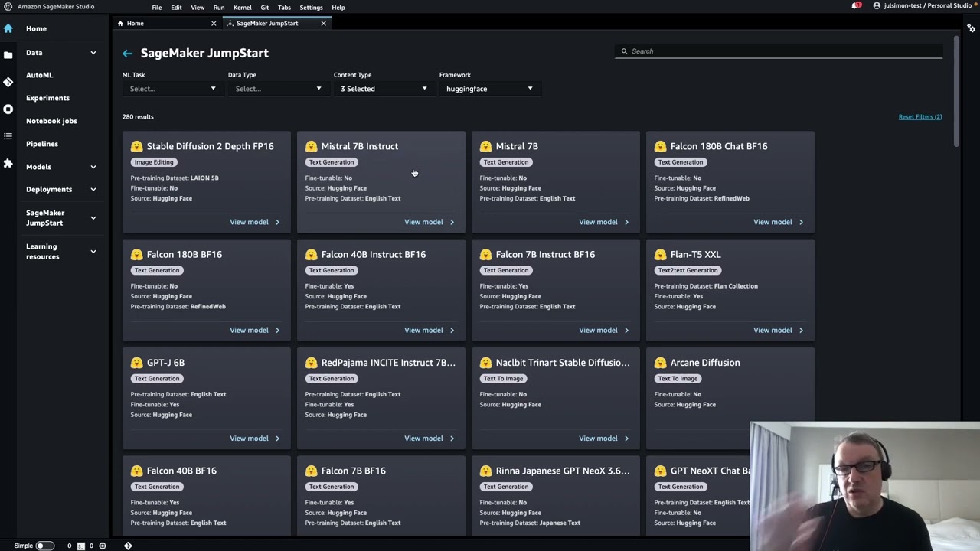Open property inspector gears icon at right
The image size is (980, 551).
971,28
